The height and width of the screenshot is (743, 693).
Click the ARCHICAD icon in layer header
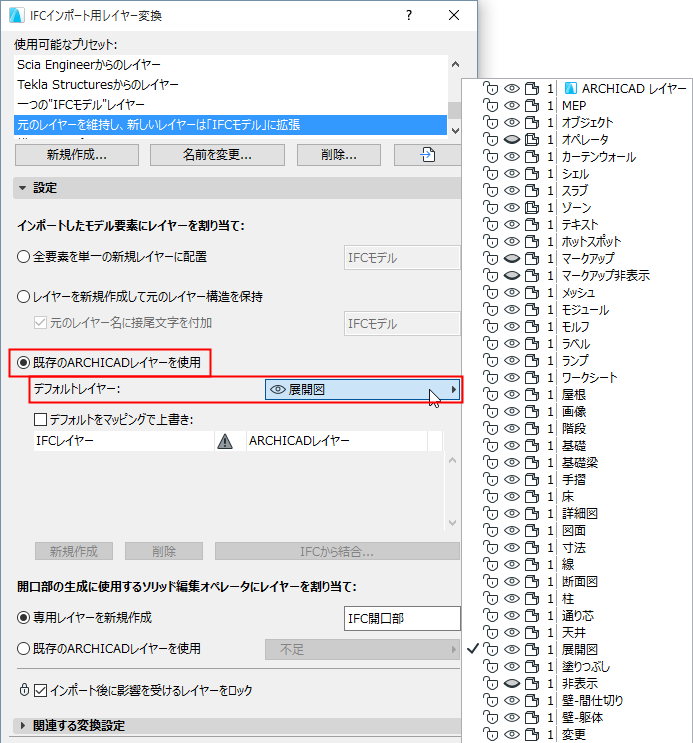[x=571, y=89]
